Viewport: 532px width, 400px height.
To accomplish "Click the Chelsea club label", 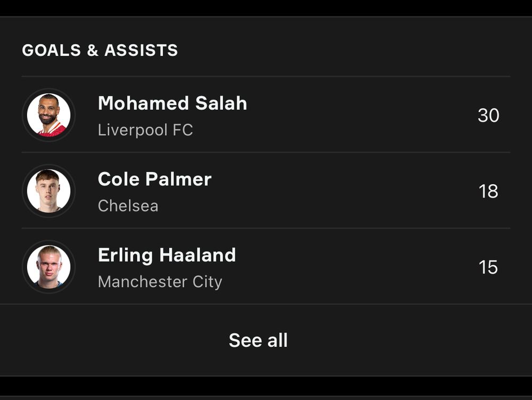I will pos(128,206).
